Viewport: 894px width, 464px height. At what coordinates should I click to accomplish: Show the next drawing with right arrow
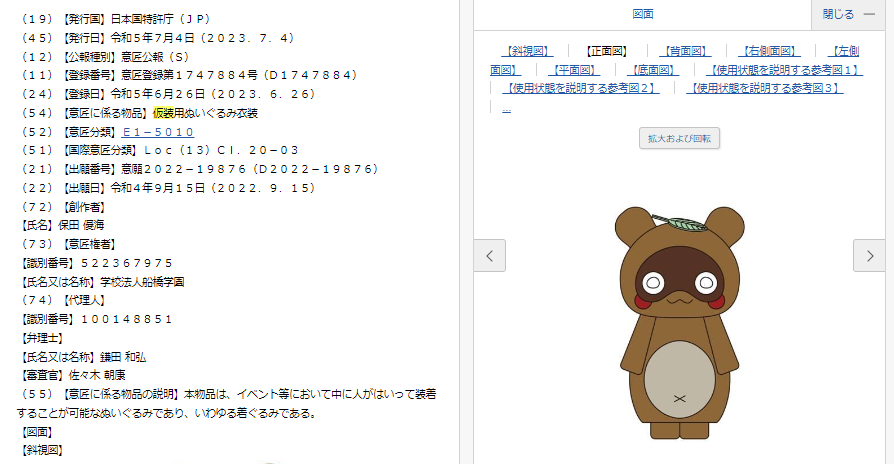[869, 256]
